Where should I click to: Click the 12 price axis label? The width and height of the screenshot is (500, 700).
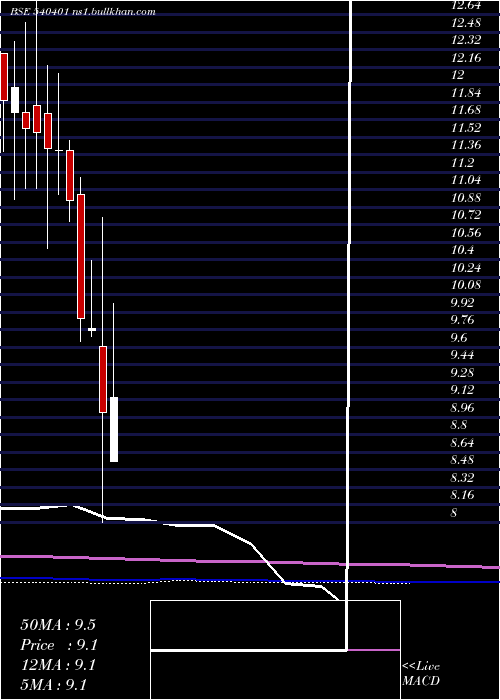coord(458,75)
